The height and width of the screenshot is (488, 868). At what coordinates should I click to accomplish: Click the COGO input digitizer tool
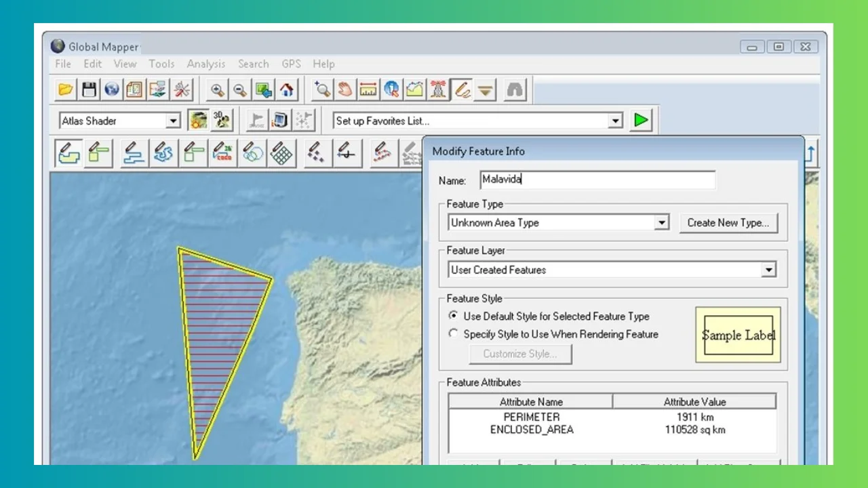coord(223,152)
